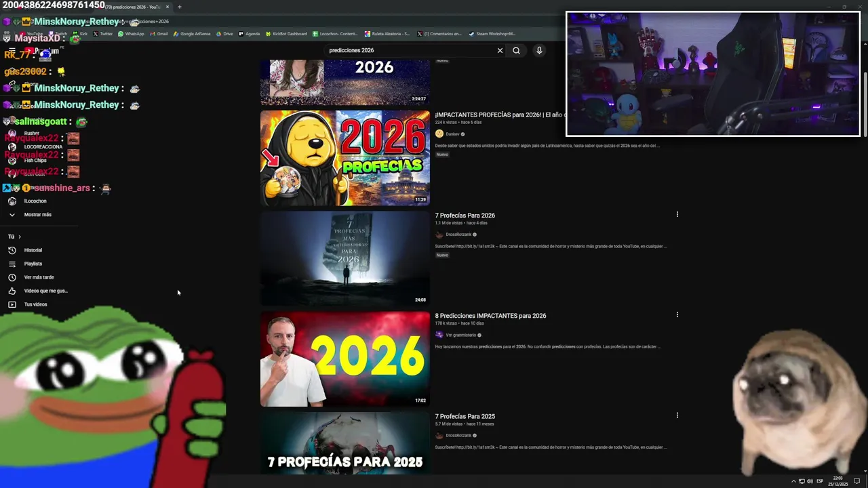The image size is (868, 488).
Task: Open the Comentarios en X bookmark
Action: pos(439,33)
